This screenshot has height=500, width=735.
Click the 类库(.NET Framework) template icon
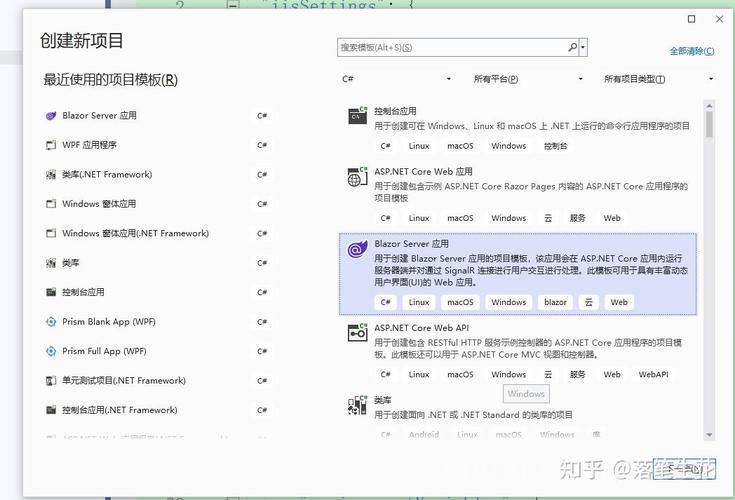coord(51,175)
